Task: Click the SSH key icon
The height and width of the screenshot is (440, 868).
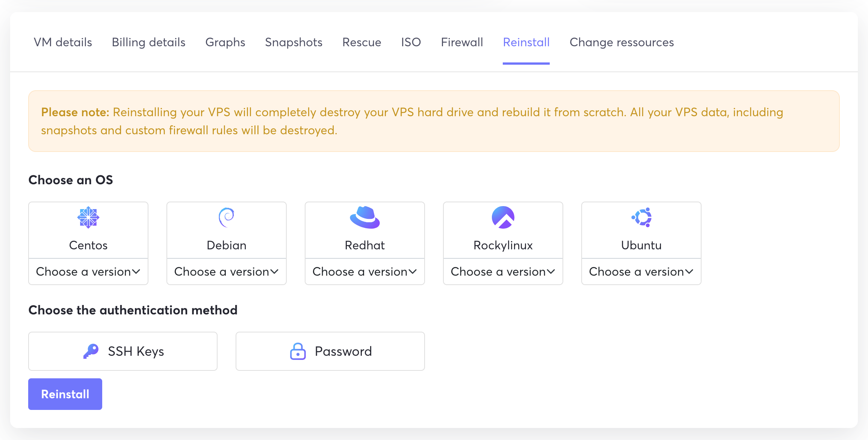Action: coord(91,351)
